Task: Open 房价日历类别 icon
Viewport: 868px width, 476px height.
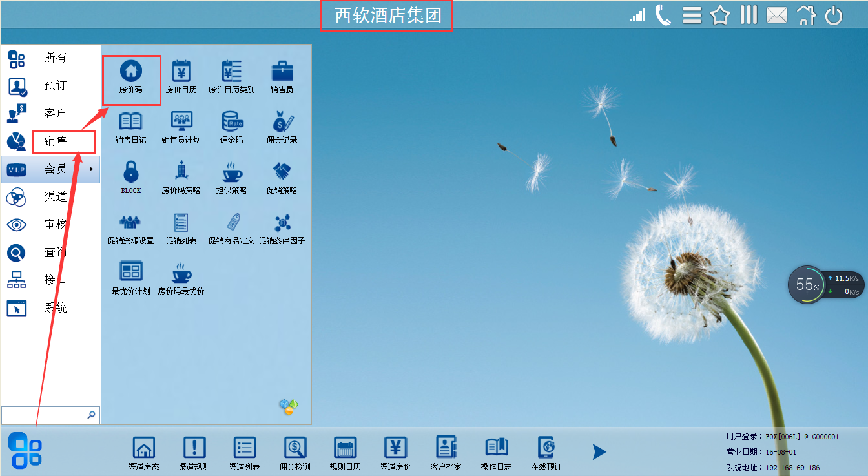Action: click(x=231, y=76)
